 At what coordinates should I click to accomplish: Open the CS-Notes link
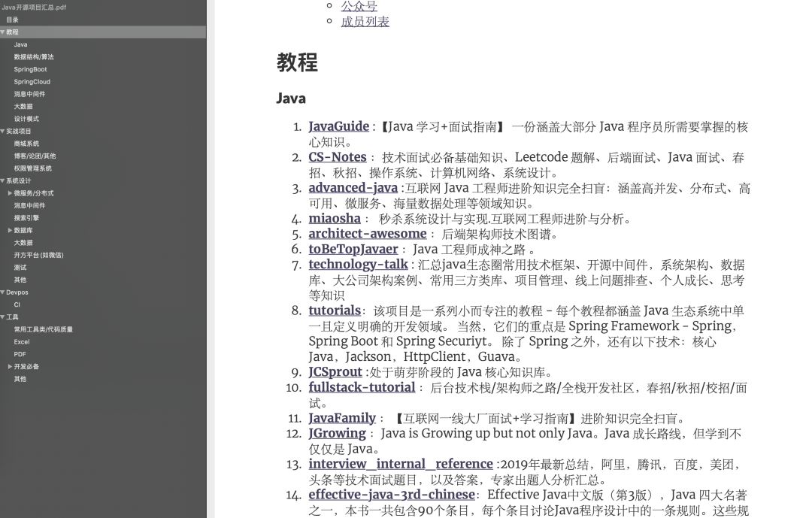tap(338, 157)
